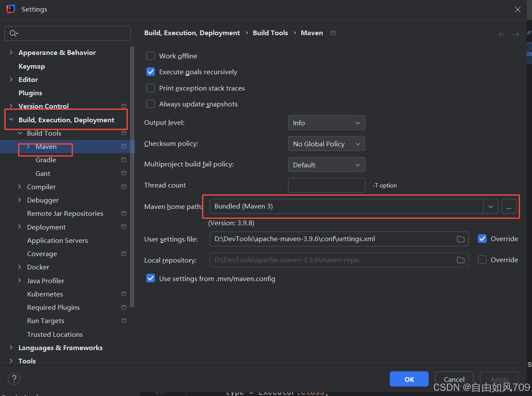Enable the Work offline checkbox
The image size is (532, 396).
tap(151, 56)
